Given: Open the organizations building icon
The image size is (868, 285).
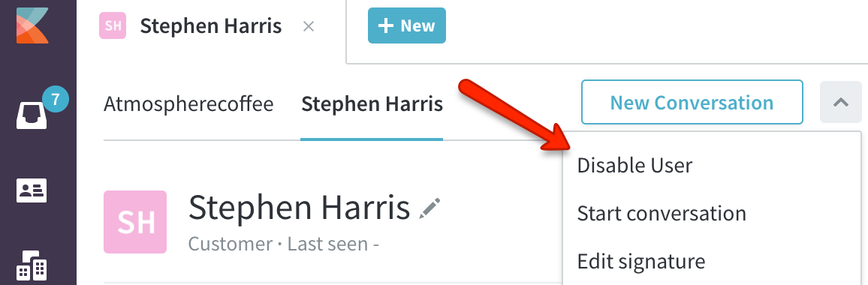Looking at the screenshot, I should click(32, 266).
